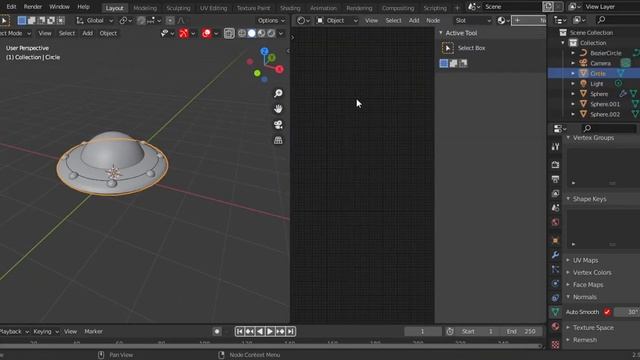Click the Z axis on the navigation gizmo
Screen dimensions: 640x360
coord(264,51)
